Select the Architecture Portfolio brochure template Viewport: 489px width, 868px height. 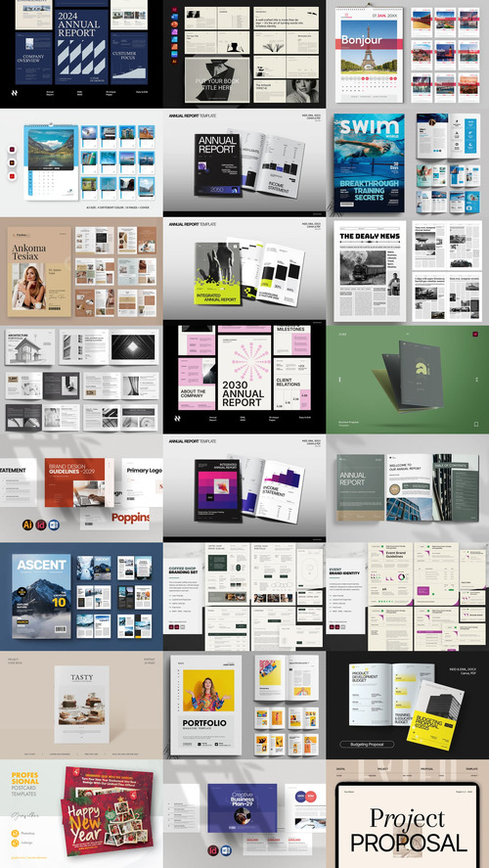[81, 379]
